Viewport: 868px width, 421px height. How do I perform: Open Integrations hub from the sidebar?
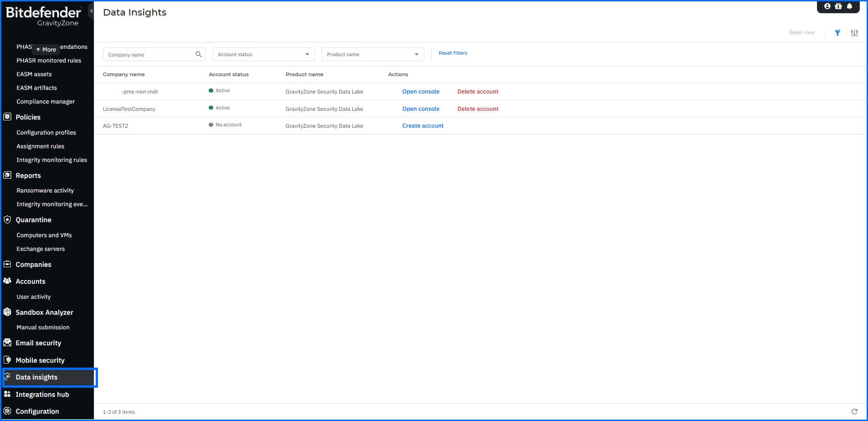click(42, 394)
